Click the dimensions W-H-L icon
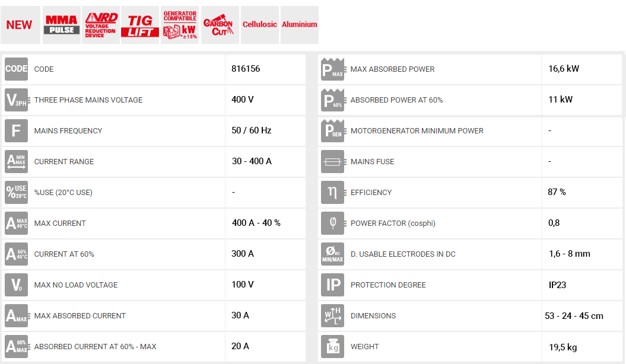This screenshot has width=626, height=364. coord(332,315)
